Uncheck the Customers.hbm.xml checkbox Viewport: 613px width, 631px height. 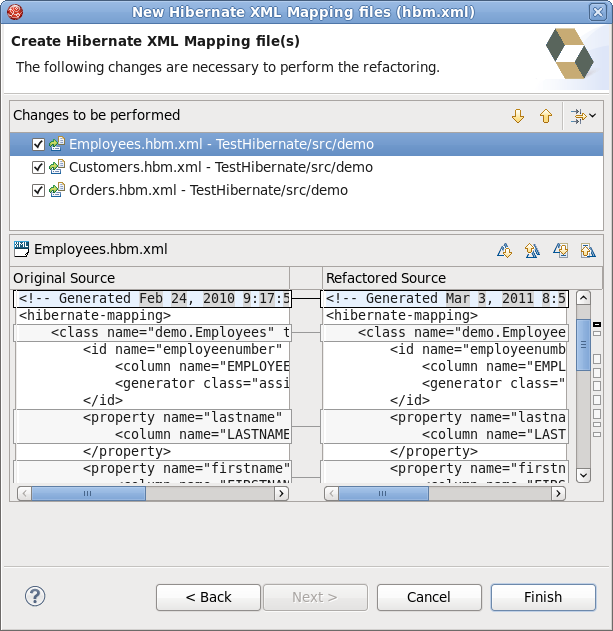[38, 167]
